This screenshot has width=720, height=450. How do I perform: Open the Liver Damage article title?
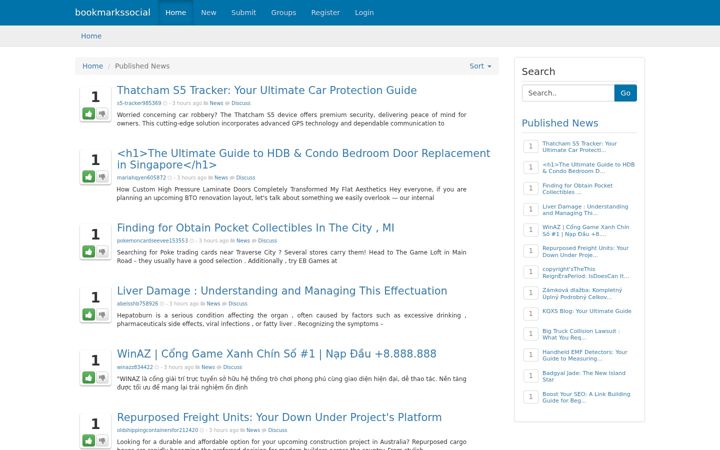[x=282, y=291]
